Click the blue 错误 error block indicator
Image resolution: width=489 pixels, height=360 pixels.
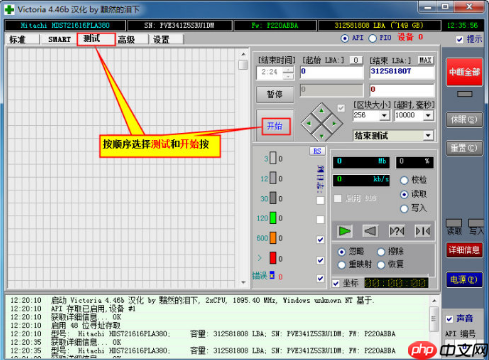(x=272, y=275)
